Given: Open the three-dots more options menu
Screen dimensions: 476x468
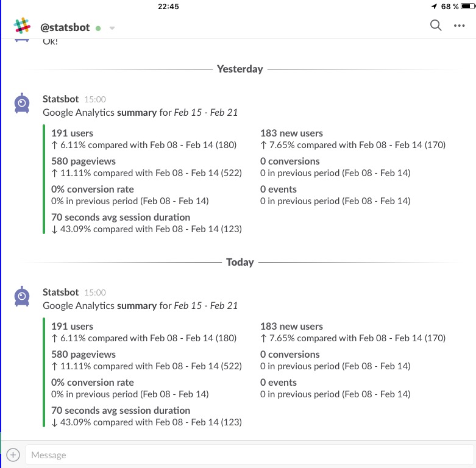Looking at the screenshot, I should pyautogui.click(x=459, y=26).
